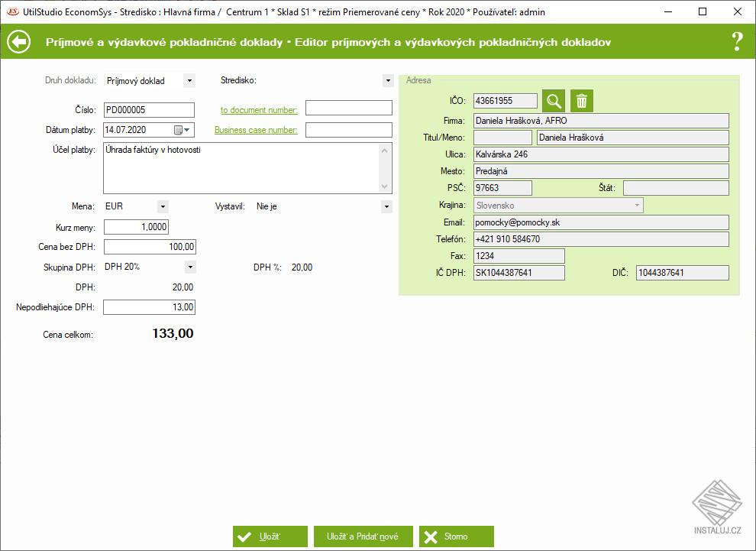Click the empty Titul field
Screen dimensions: 756x551
503,138
